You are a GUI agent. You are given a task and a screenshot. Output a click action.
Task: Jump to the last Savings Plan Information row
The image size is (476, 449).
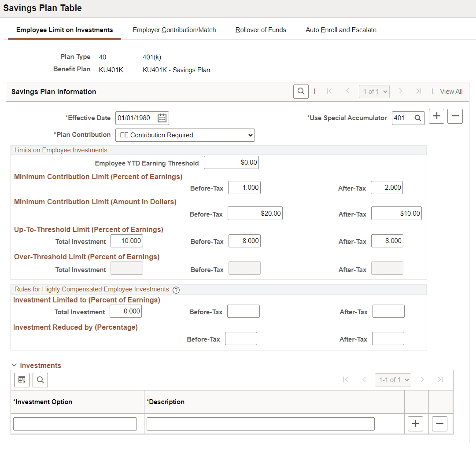(419, 91)
